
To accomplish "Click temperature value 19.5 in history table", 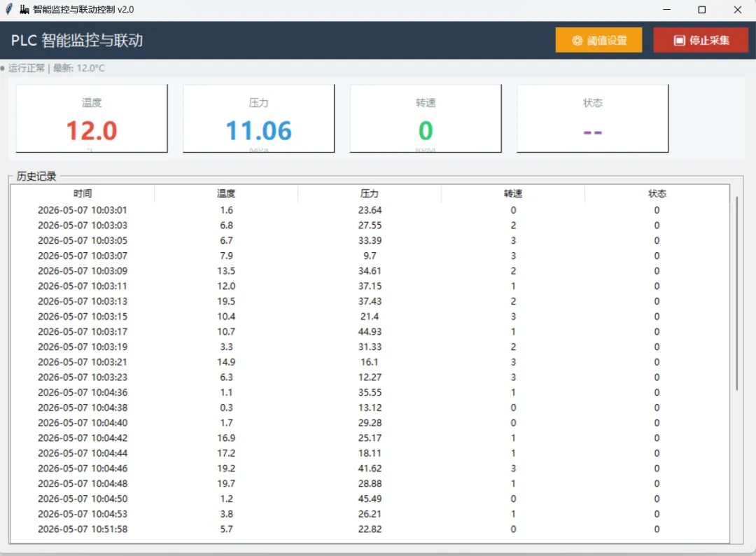I will pos(226,301).
